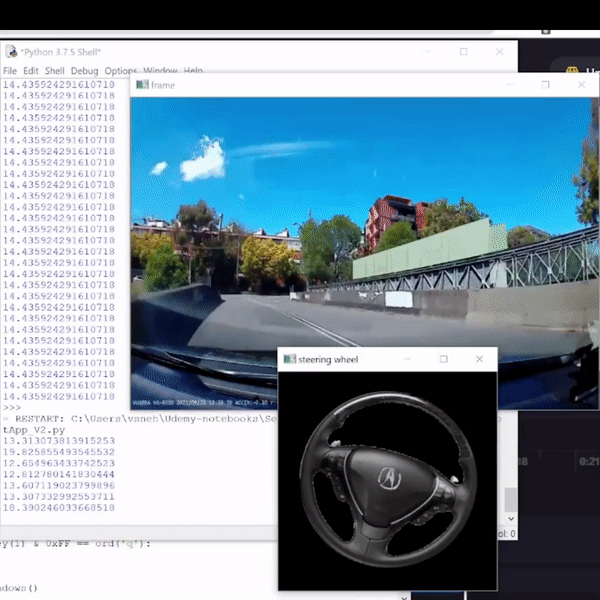Viewport: 600px width, 600px height.
Task: Minimize the frame video window
Action: pyautogui.click(x=508, y=85)
